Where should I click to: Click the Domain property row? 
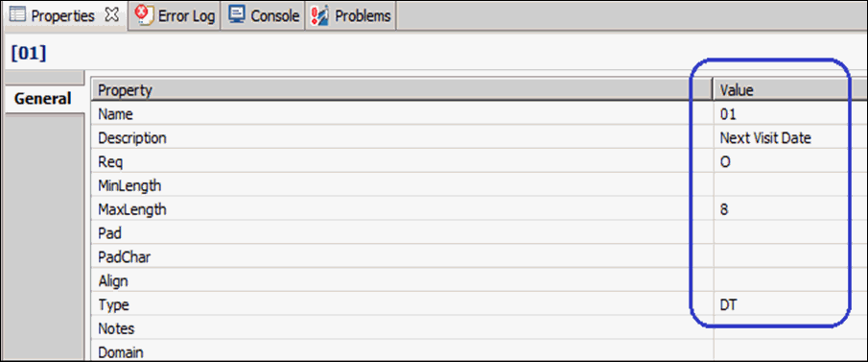coord(479,352)
